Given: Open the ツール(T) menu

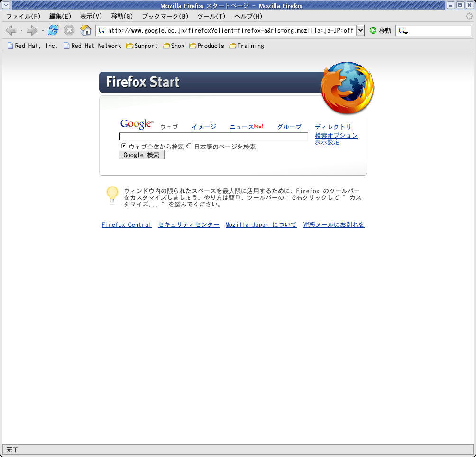Looking at the screenshot, I should tap(211, 17).
